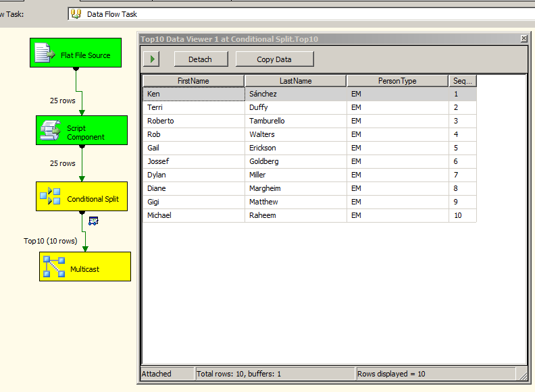Select the Rob cell
535x392 pixels.
click(x=193, y=134)
